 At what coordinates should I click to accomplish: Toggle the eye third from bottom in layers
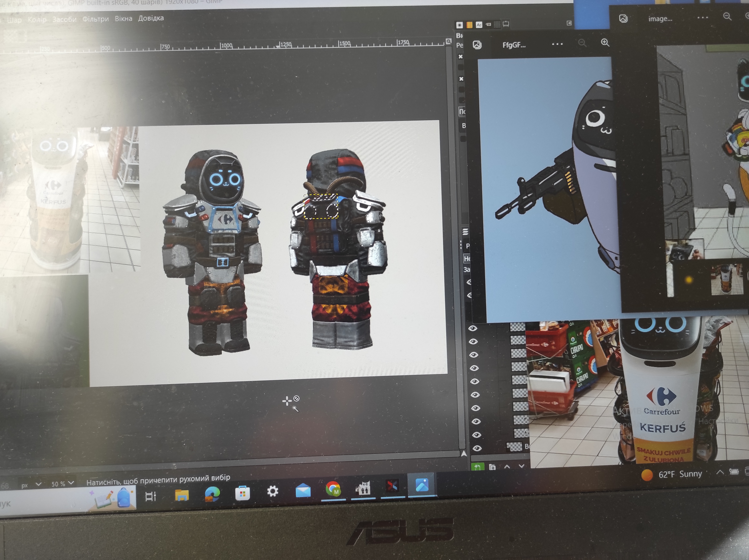(476, 421)
